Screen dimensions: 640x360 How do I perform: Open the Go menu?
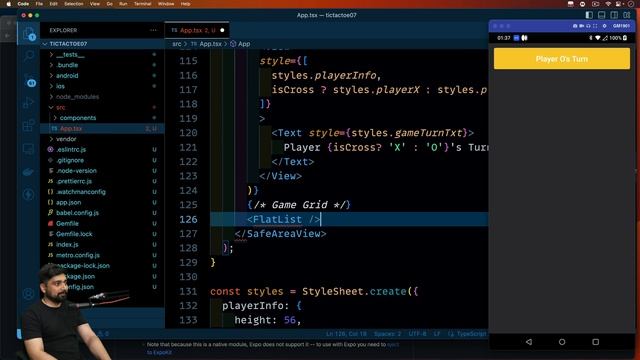(x=109, y=4)
